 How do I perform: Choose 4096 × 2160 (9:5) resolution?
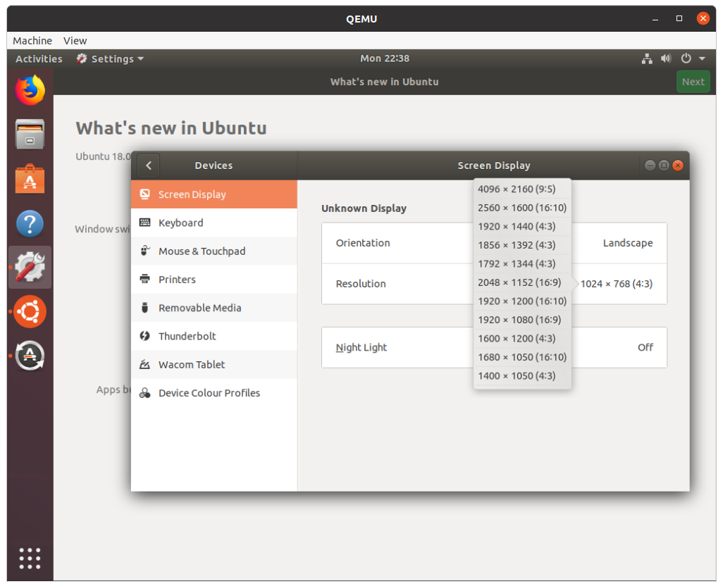517,189
